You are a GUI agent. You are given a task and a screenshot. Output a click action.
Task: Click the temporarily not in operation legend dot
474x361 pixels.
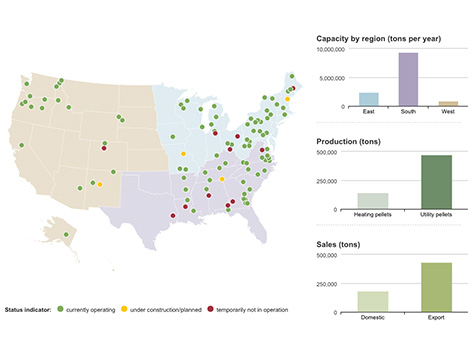tap(210, 309)
